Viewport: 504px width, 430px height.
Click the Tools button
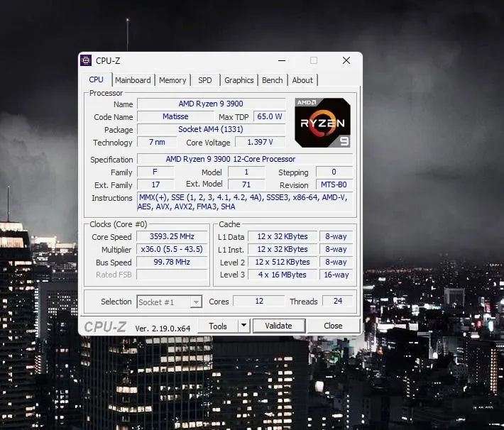tap(218, 326)
